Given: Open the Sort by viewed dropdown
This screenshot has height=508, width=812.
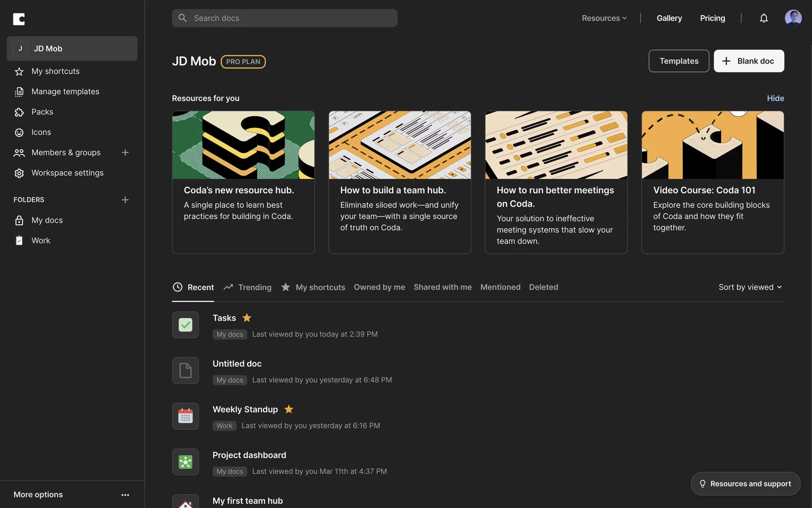Looking at the screenshot, I should 750,287.
